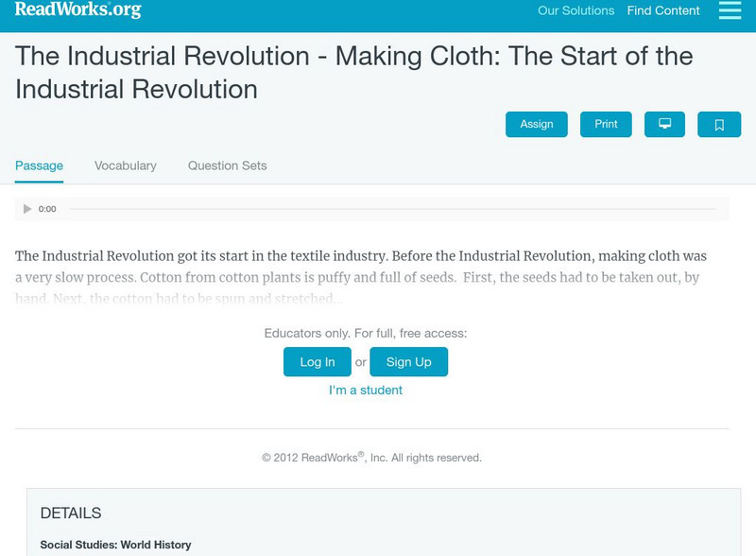Click the audio time 0:00 label
Screen dimensions: 756x556
(47, 209)
